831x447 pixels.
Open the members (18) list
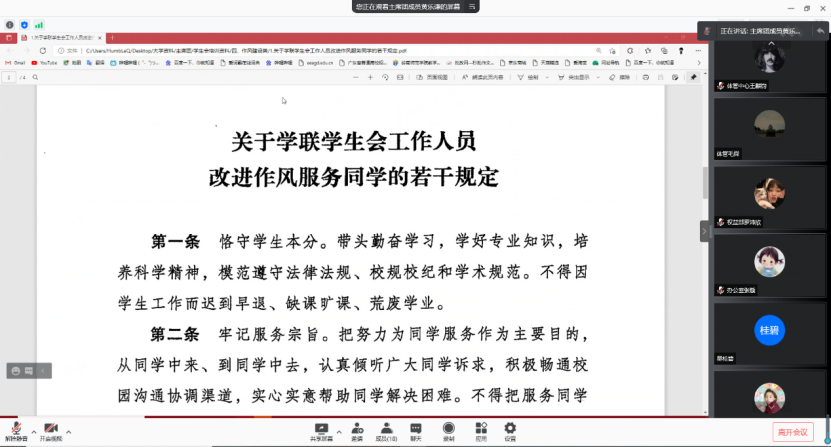(386, 428)
